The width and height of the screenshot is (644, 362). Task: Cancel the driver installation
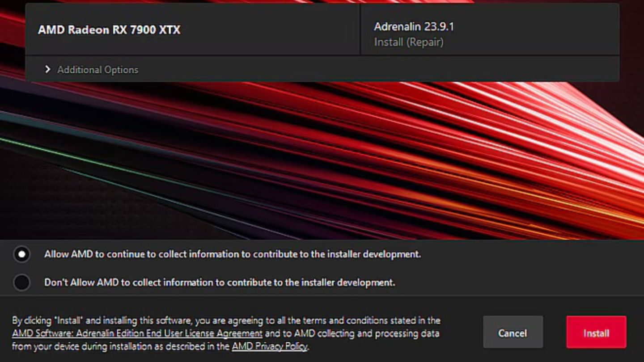pyautogui.click(x=513, y=332)
